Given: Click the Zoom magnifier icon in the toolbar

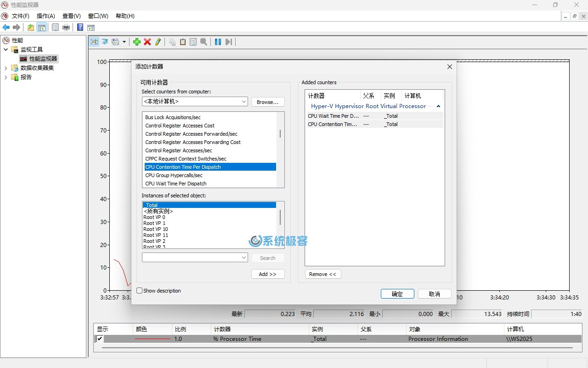Looking at the screenshot, I should pos(204,42).
